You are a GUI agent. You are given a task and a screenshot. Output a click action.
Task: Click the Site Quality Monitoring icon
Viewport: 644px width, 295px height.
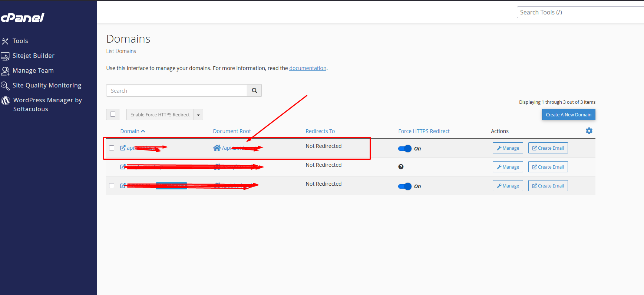pos(5,86)
